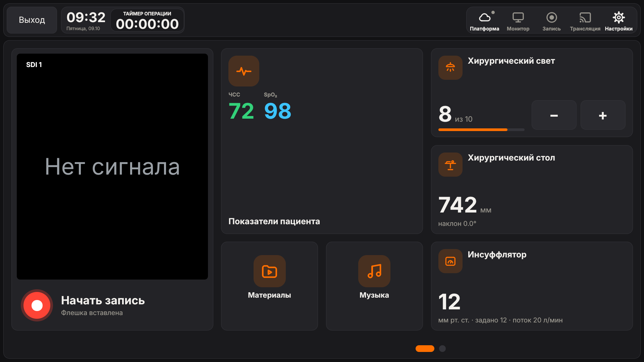
Task: Click the Флешка вставлена status text
Action: click(x=92, y=313)
